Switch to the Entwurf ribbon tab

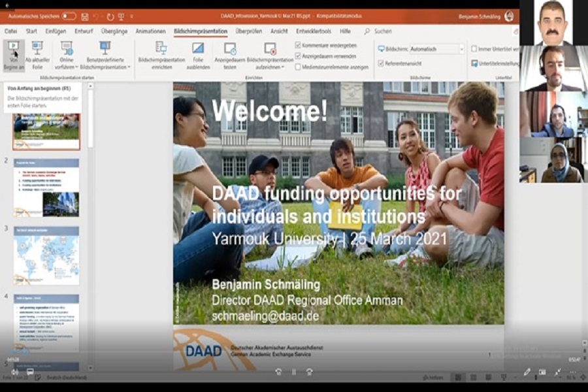click(x=84, y=31)
